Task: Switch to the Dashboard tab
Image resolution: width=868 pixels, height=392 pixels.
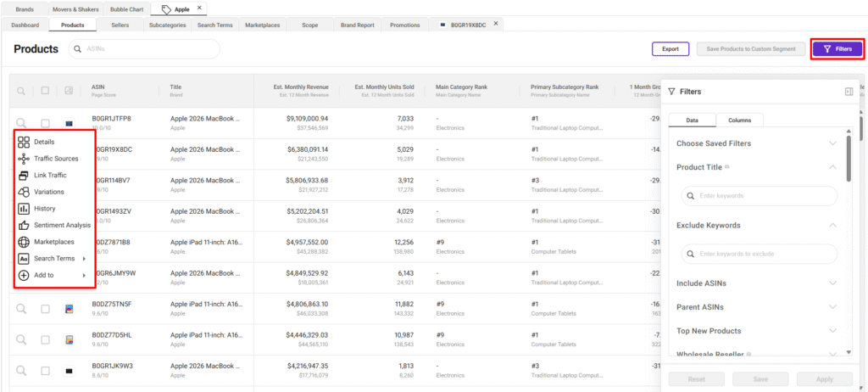Action: click(25, 25)
